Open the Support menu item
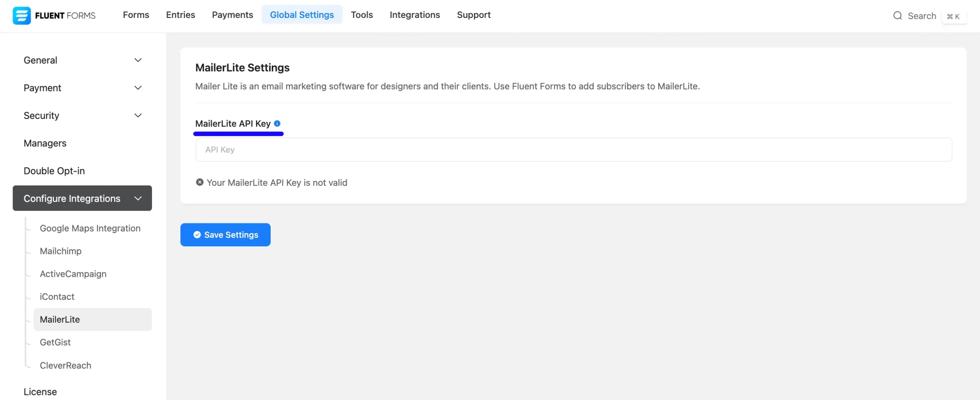The width and height of the screenshot is (980, 400). click(x=474, y=15)
